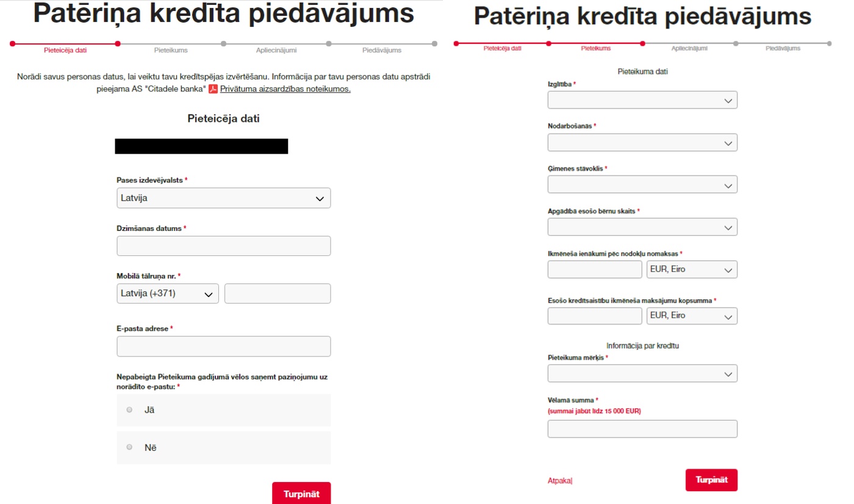Open the Pases izdevējvalsts dropdown showing Latvija
Viewport: 854px width, 504px height.
pos(224,198)
